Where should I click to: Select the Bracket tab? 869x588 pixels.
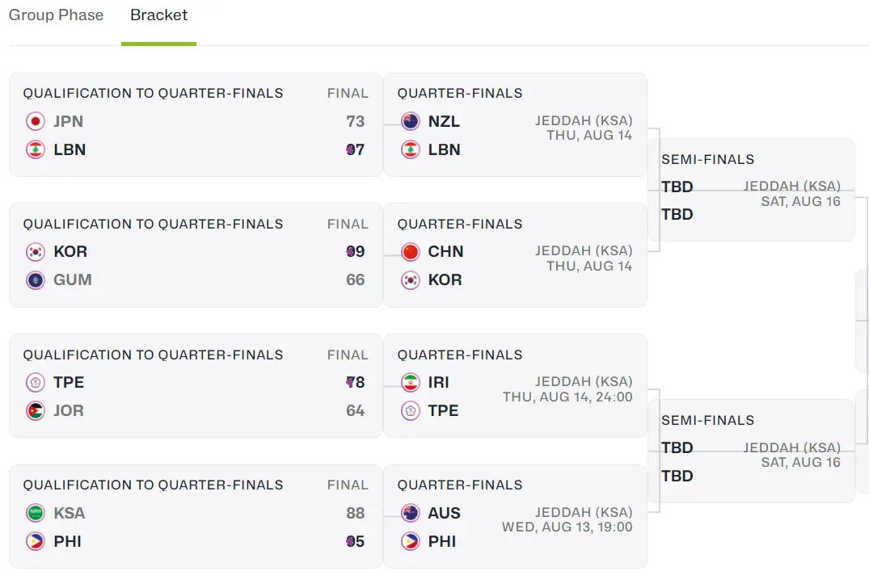pos(158,15)
